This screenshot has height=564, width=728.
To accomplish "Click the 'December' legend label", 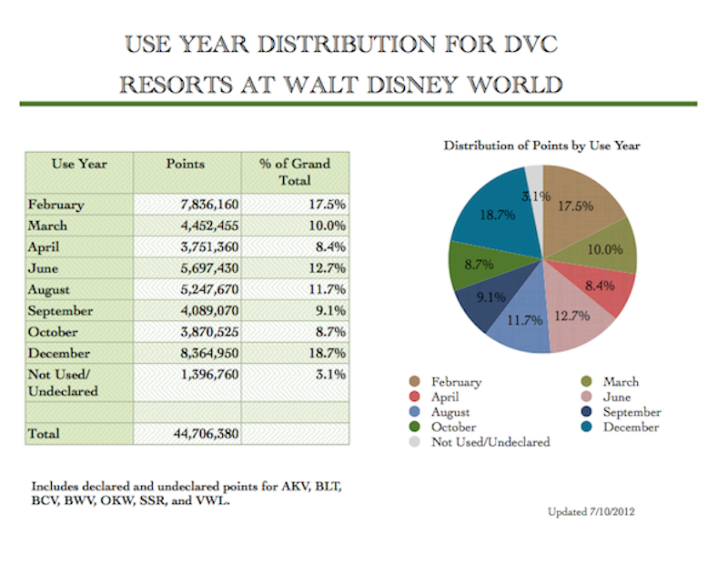I will tap(631, 427).
